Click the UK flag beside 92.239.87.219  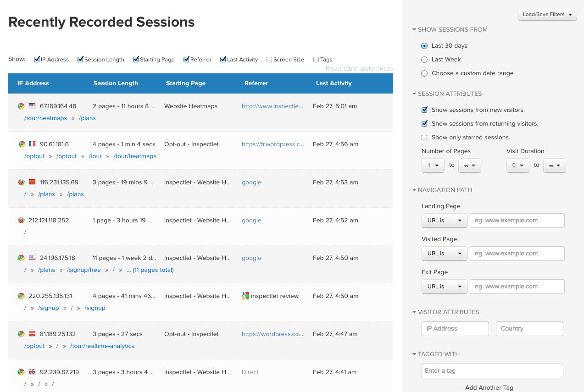[32, 371]
